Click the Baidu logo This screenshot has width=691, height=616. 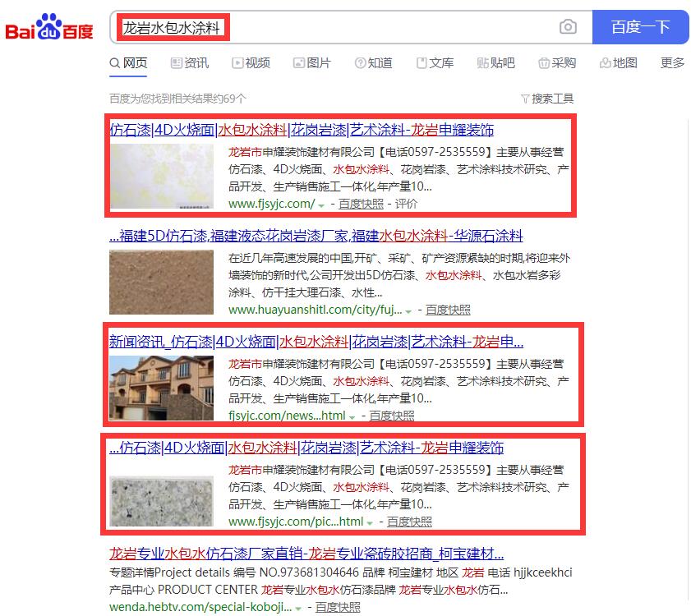49,27
